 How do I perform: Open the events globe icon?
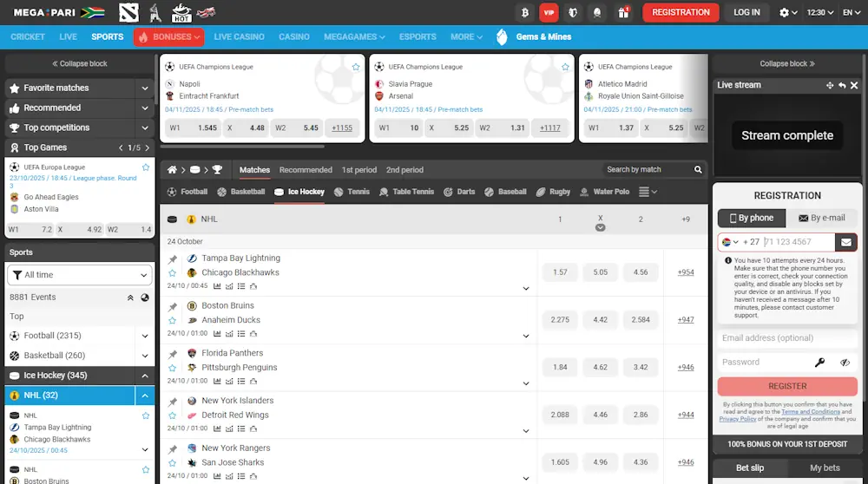[x=144, y=297]
